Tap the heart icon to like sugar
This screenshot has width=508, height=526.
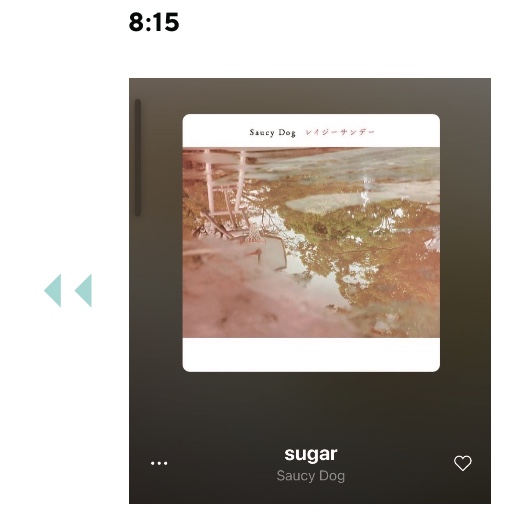point(462,463)
